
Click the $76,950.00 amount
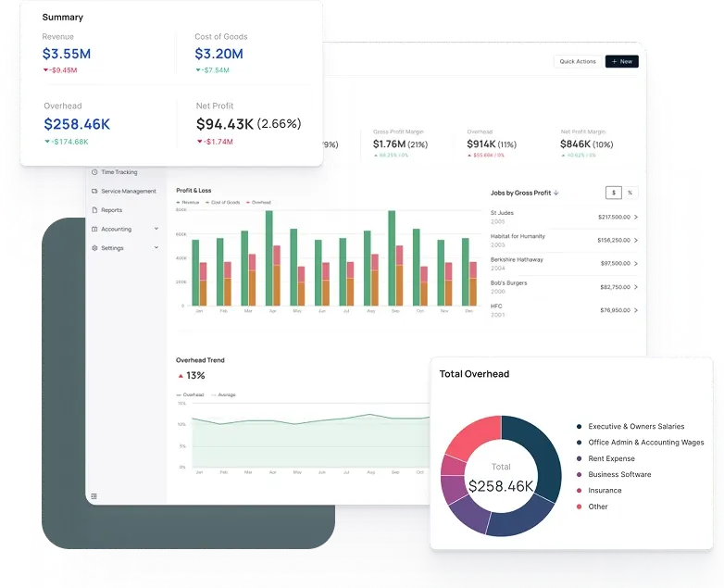tap(615, 310)
